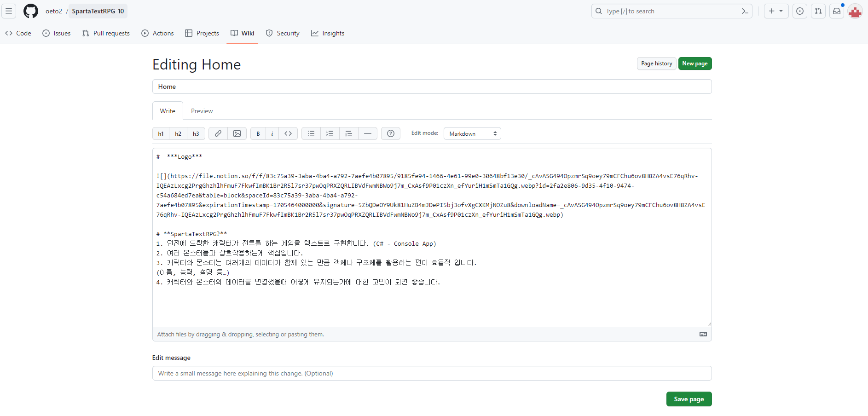The height and width of the screenshot is (416, 868).
Task: Open the command palette icon
Action: click(x=745, y=11)
